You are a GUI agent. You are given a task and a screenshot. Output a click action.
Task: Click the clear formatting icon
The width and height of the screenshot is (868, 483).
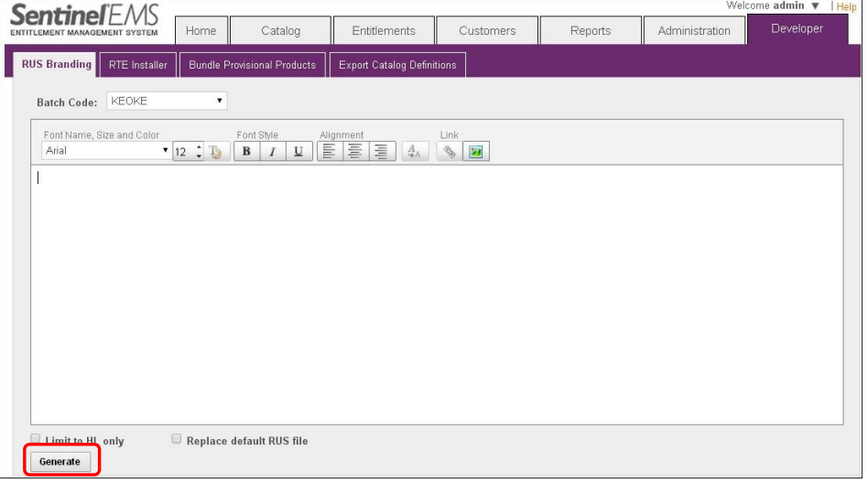(414, 152)
